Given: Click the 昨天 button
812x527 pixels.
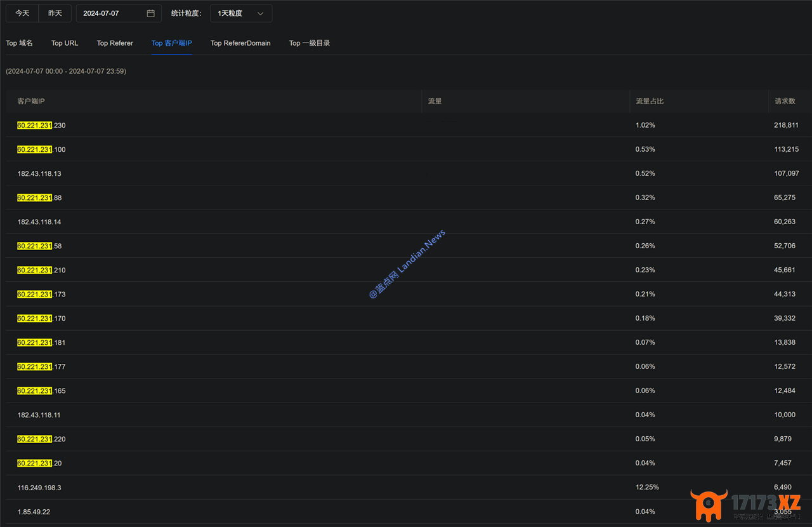Looking at the screenshot, I should pyautogui.click(x=55, y=13).
